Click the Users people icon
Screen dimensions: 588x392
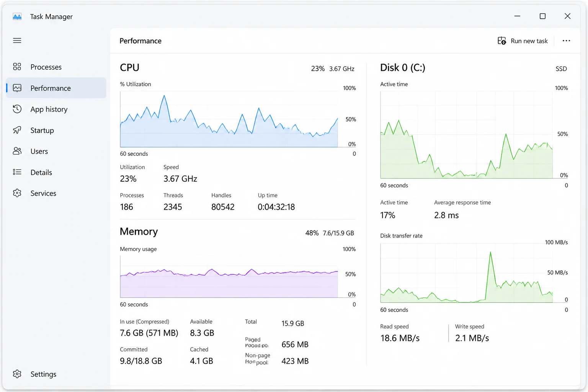(x=17, y=151)
